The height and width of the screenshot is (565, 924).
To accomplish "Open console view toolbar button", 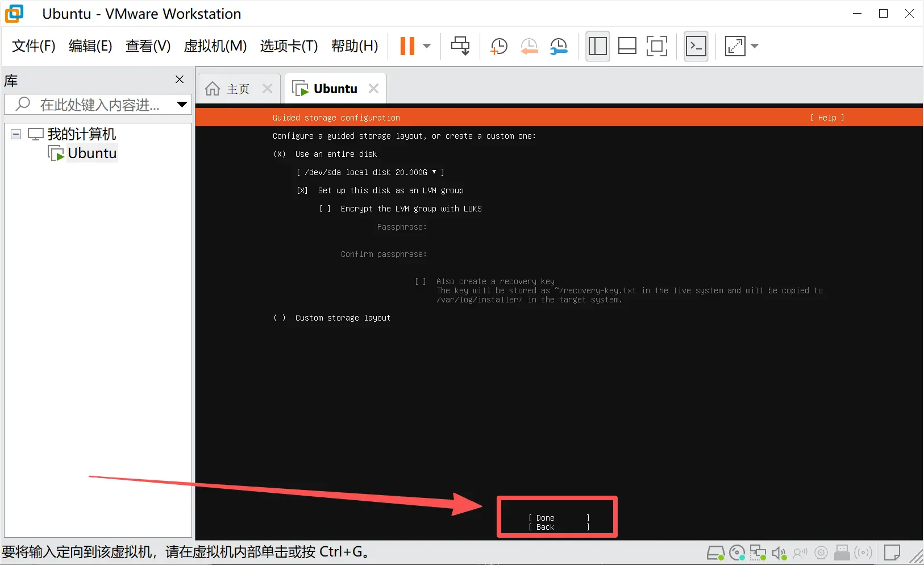I will point(696,46).
